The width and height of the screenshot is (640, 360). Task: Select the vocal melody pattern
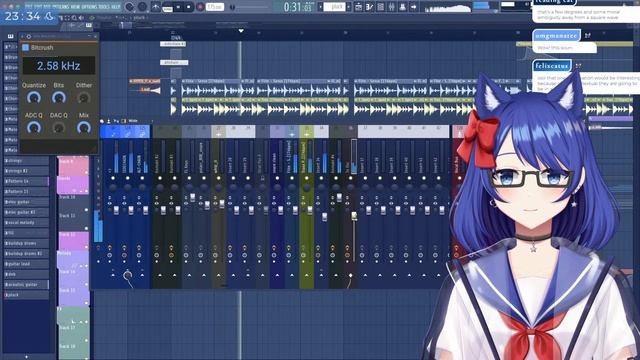(26, 222)
